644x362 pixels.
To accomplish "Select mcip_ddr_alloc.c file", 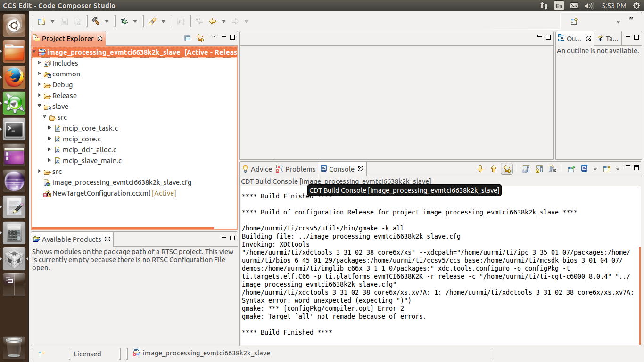I will (90, 150).
